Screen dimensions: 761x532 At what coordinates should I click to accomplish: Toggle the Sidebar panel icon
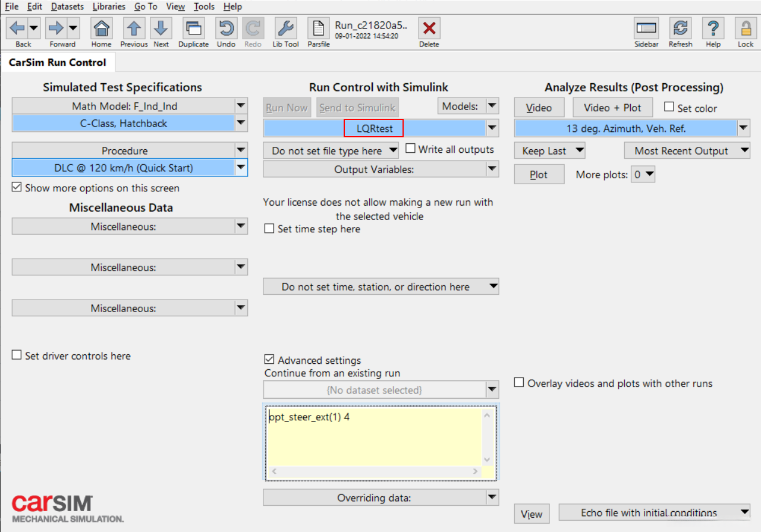pos(646,28)
